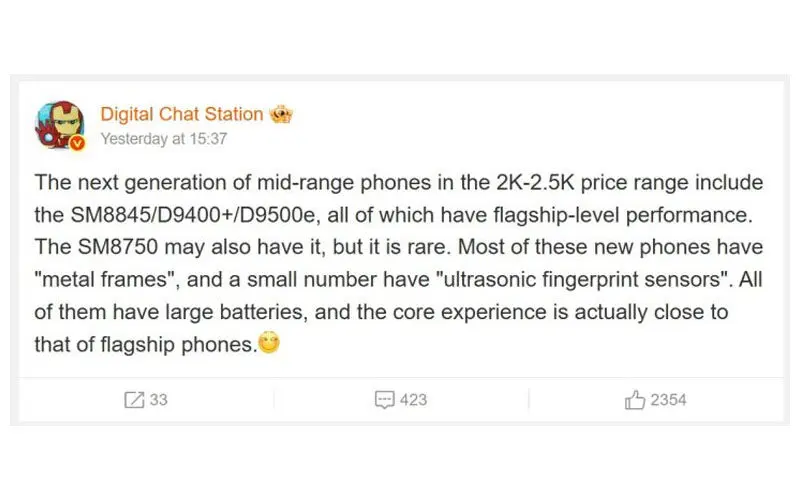Open the Digital Chat Station profile link
The height and width of the screenshot is (500, 800).
point(181,114)
